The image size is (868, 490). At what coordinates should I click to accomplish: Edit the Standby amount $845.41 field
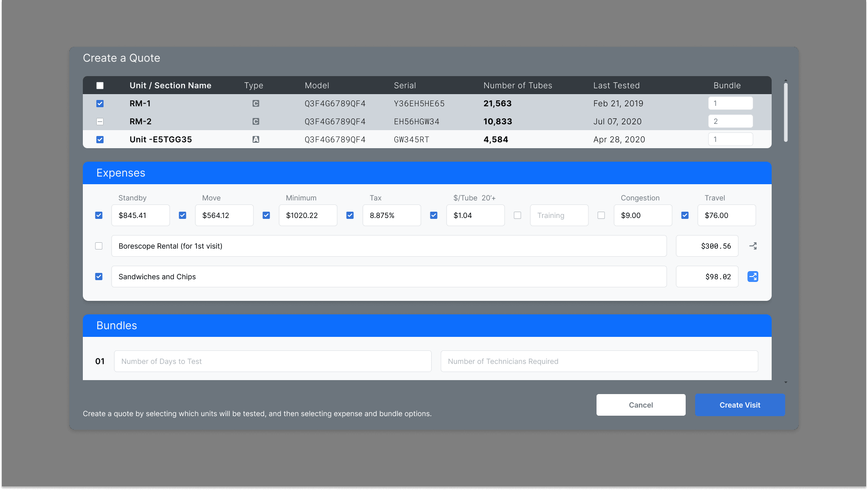pyautogui.click(x=140, y=215)
